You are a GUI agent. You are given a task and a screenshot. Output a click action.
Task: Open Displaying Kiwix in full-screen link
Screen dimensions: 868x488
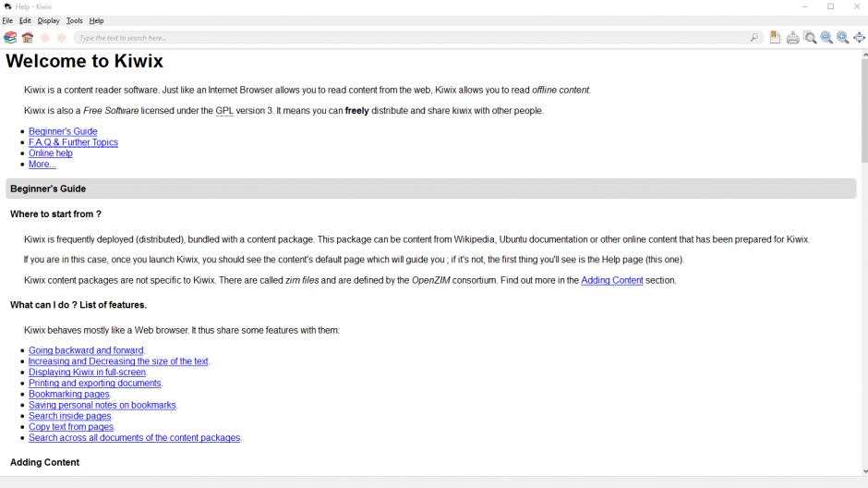pos(88,372)
